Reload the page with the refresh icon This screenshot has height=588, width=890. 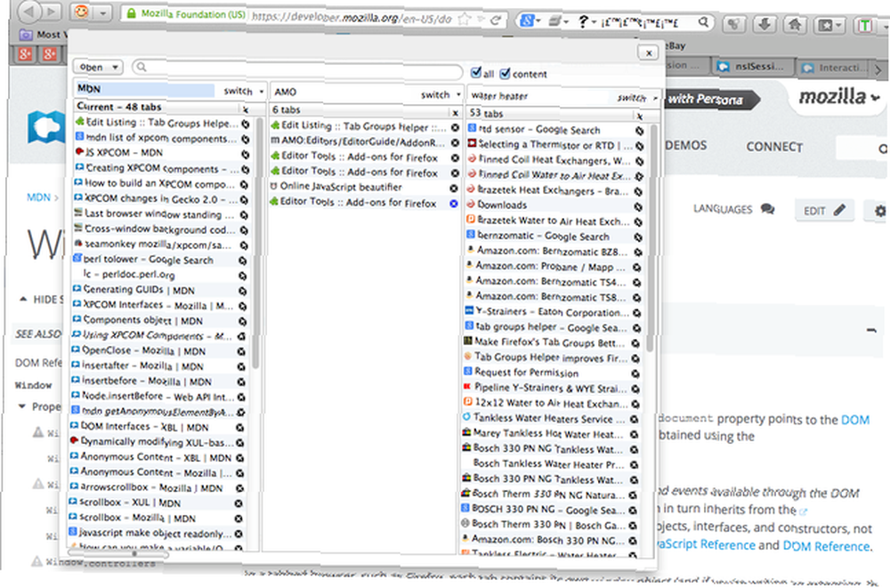coord(495,20)
